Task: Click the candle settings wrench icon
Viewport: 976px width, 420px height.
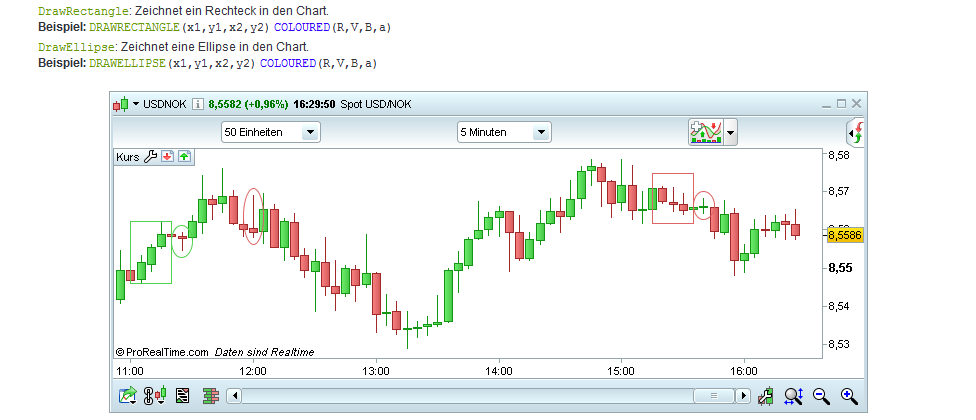Action: pyautogui.click(x=766, y=396)
